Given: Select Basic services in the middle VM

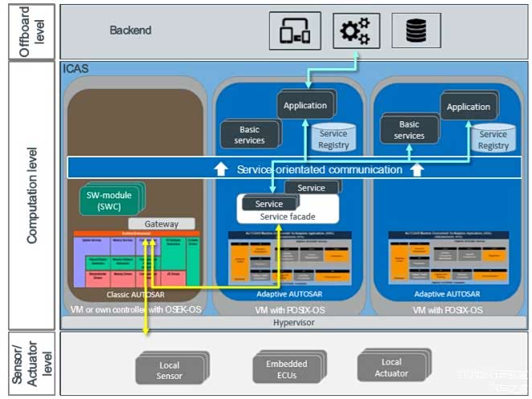Looking at the screenshot, I should pos(249,135).
